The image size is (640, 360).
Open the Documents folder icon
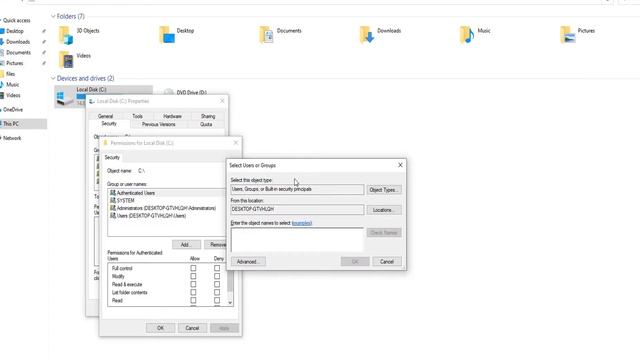pyautogui.click(x=267, y=35)
